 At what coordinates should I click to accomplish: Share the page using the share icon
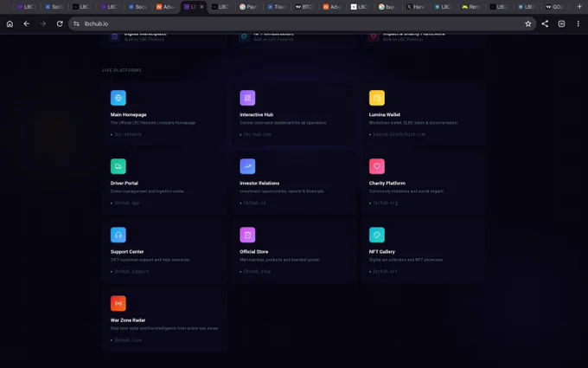point(545,23)
